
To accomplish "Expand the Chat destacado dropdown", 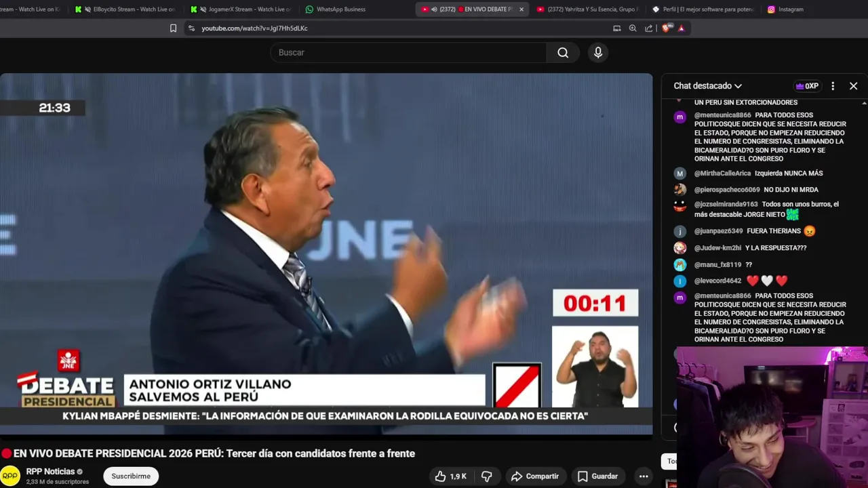I will 708,86.
